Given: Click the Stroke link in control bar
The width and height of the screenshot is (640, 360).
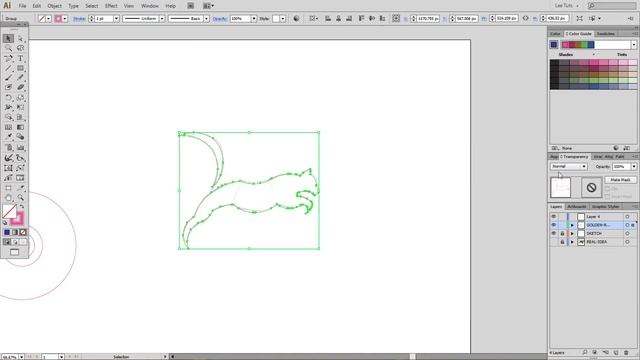Looking at the screenshot, I should tap(79, 19).
